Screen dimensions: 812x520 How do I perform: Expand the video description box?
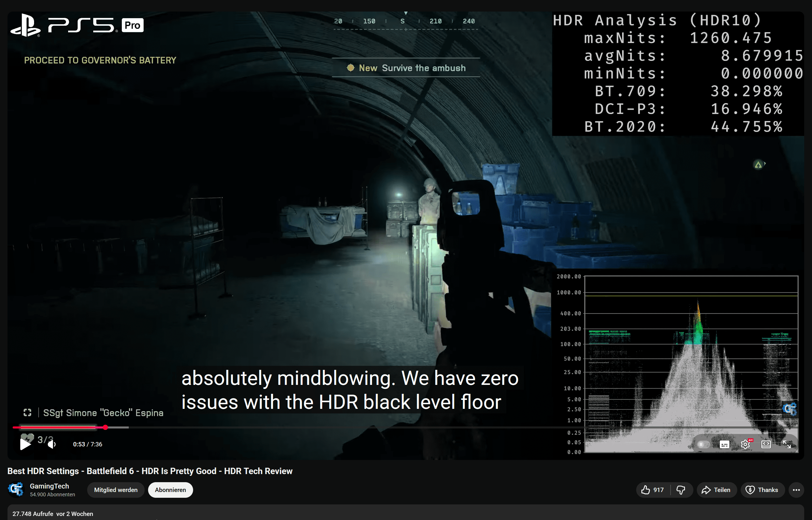pos(405,513)
